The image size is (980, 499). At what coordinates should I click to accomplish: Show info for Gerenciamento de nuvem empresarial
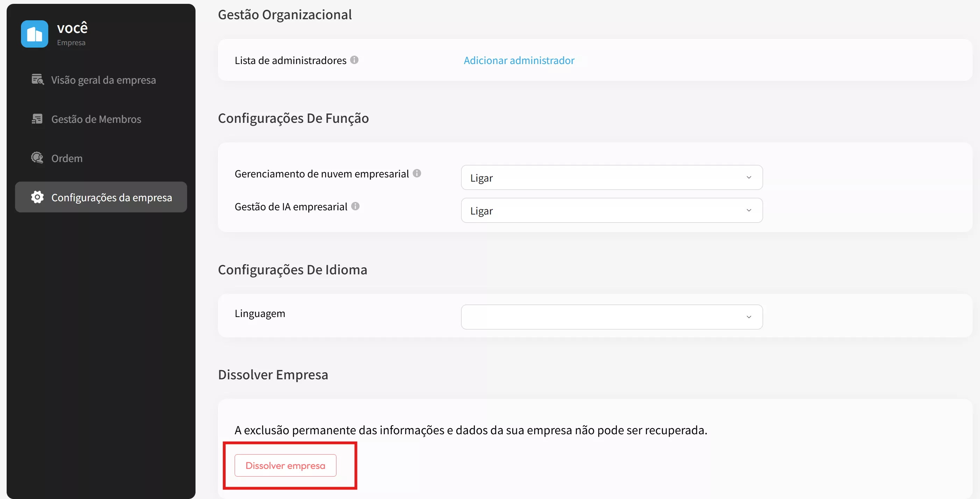pos(417,174)
